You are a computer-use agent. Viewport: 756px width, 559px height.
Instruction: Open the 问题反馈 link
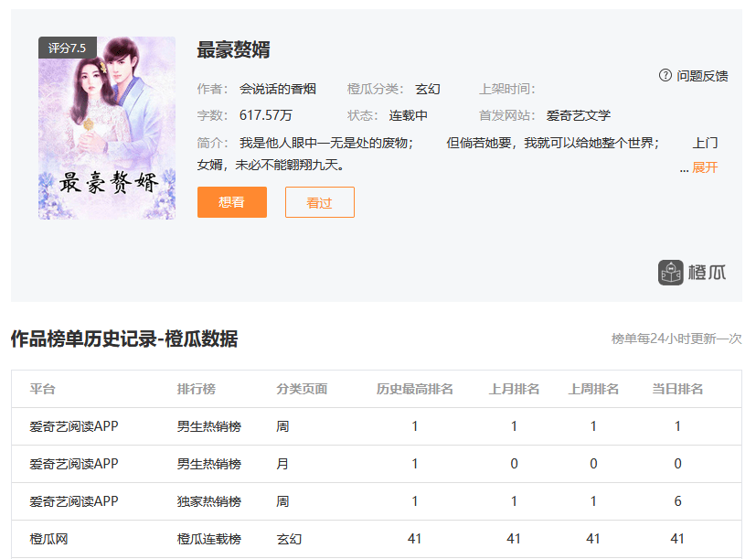tap(702, 76)
